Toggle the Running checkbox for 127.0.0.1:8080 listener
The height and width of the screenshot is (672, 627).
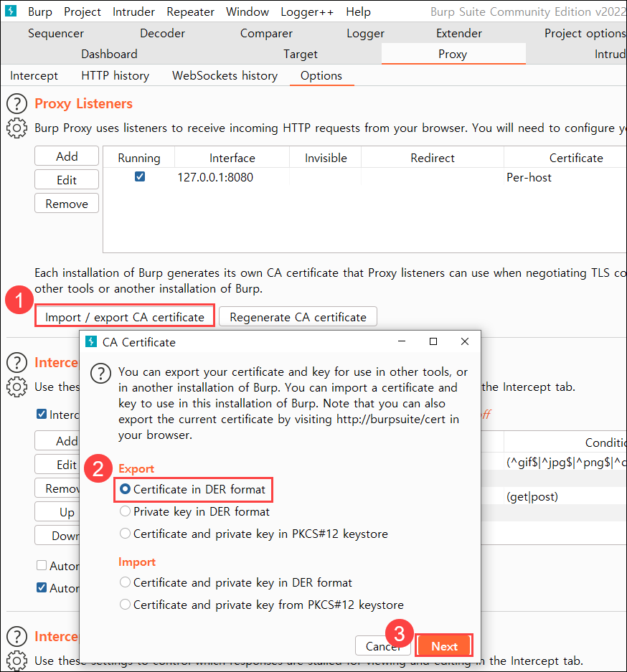140,176
